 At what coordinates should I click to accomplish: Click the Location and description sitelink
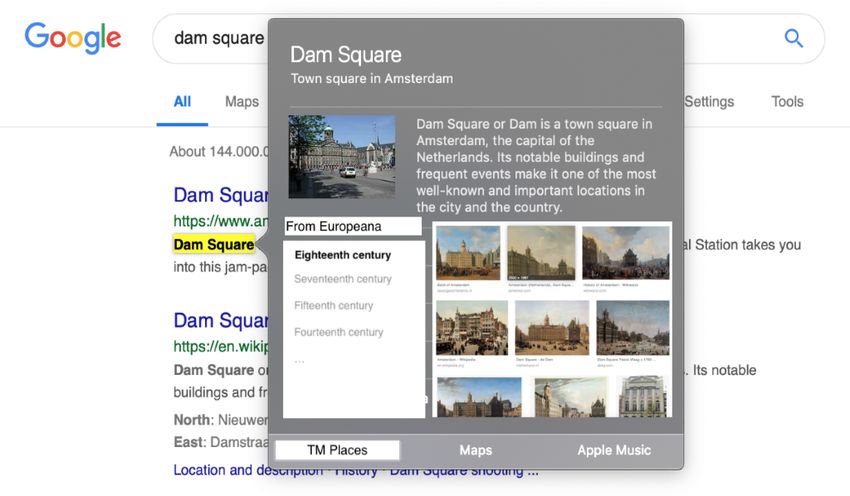[248, 470]
